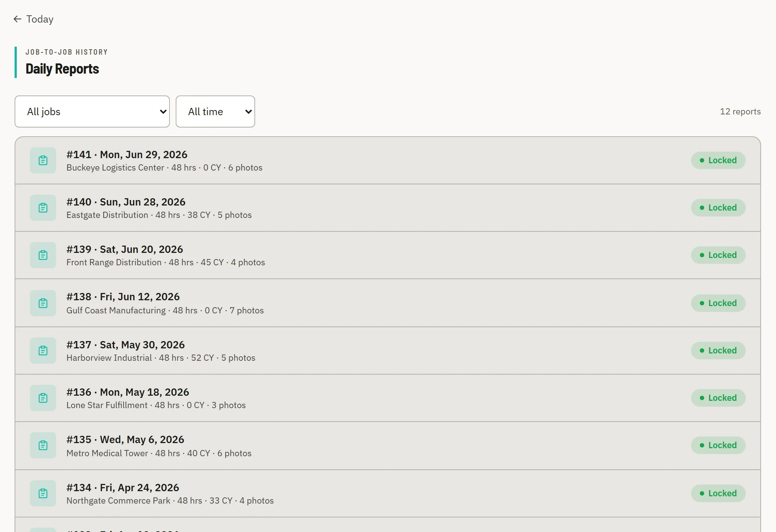776x532 pixels.
Task: Click the Job-to-Job History label
Action: (67, 52)
